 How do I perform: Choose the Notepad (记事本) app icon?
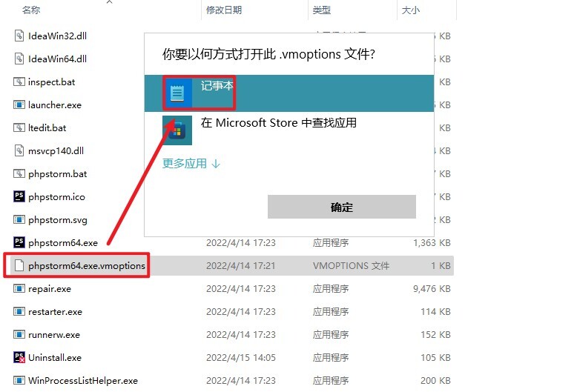click(177, 93)
